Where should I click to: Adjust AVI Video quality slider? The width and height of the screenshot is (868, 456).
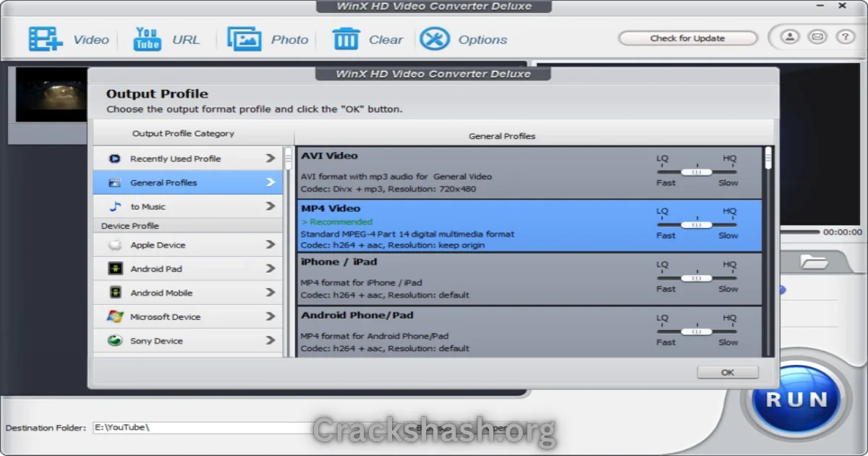697,172
